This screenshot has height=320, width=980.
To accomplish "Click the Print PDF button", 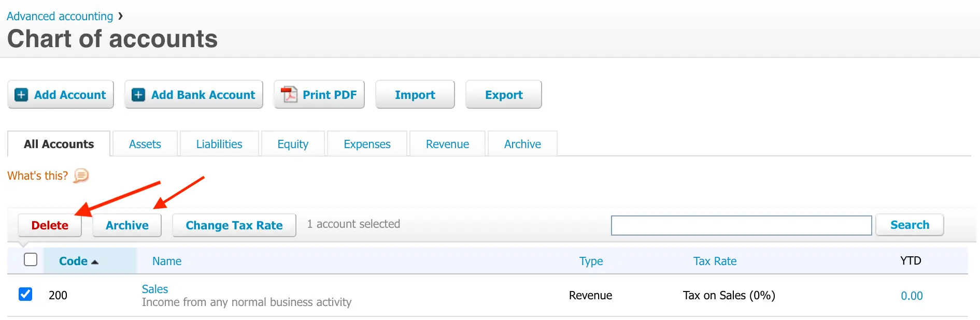I will point(319,95).
